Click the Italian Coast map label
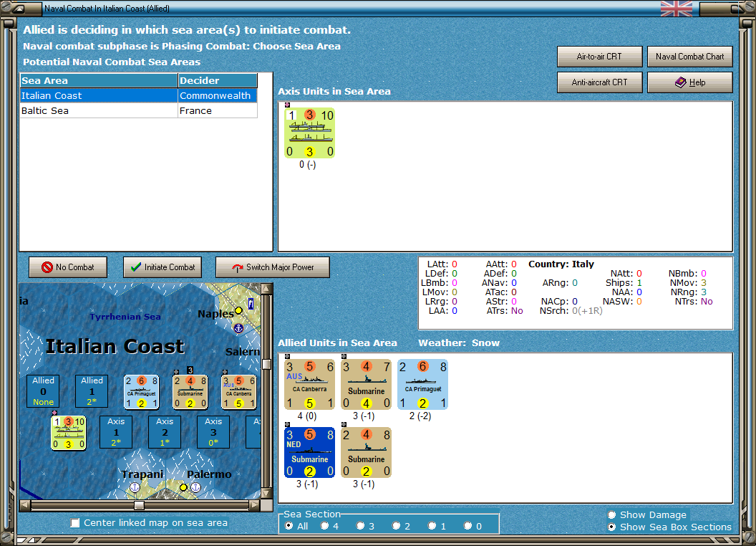Image resolution: width=756 pixels, height=546 pixels. pos(115,346)
